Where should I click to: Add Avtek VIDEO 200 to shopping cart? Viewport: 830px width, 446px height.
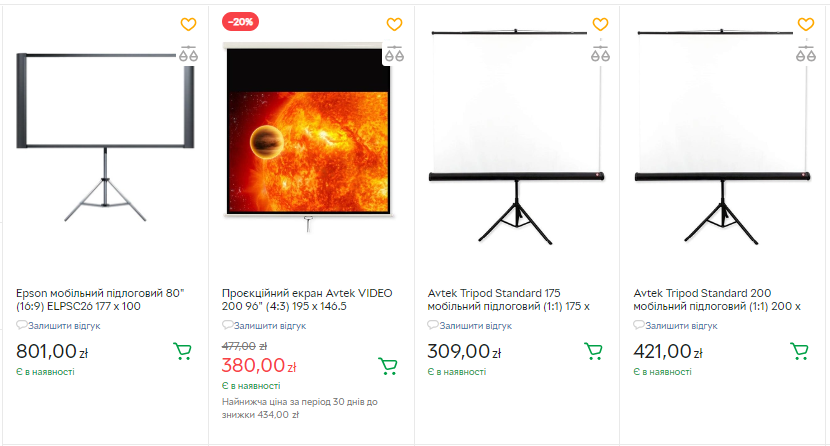388,366
